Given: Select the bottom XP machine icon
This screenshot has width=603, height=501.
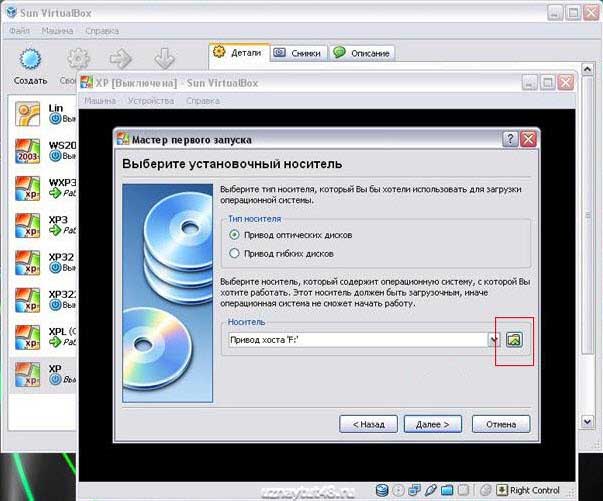Looking at the screenshot, I should (x=27, y=375).
